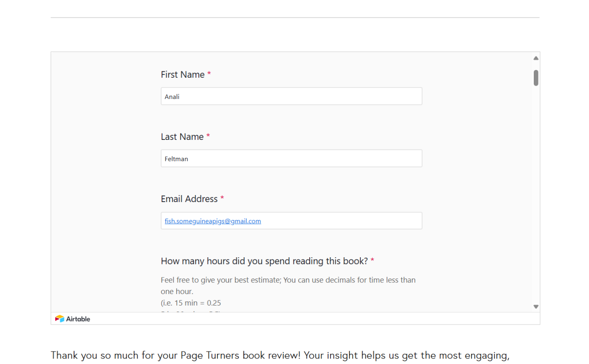Click the Email Address label

pos(189,199)
